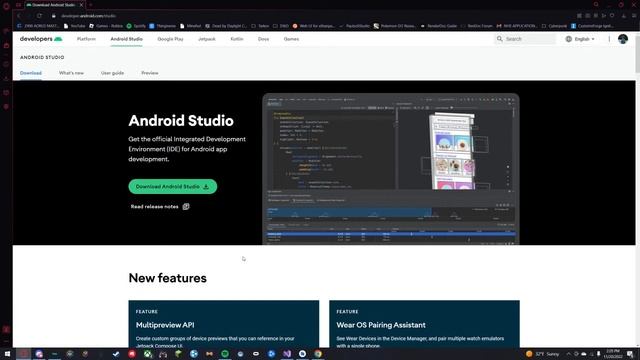Viewport: 640px width, 360px height.
Task: Open the Google Play nav item
Action: [x=170, y=39]
